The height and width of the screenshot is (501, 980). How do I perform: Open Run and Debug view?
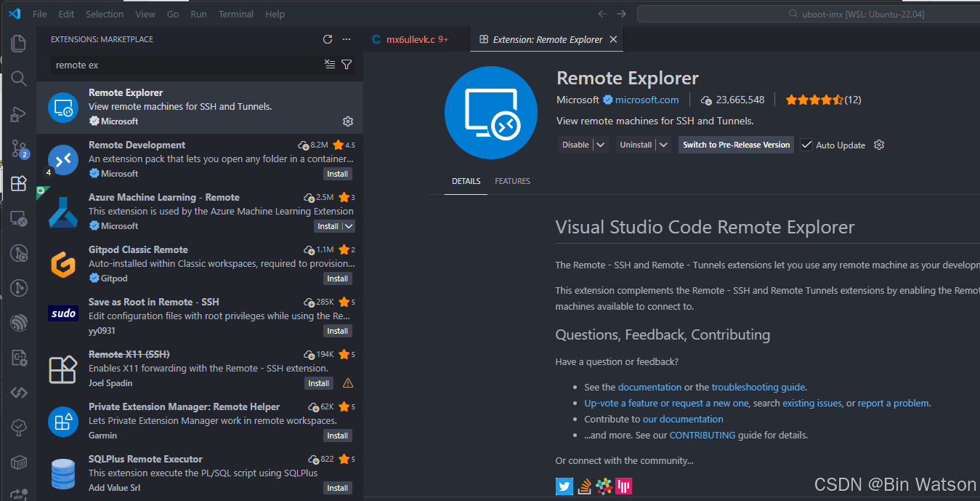click(19, 113)
